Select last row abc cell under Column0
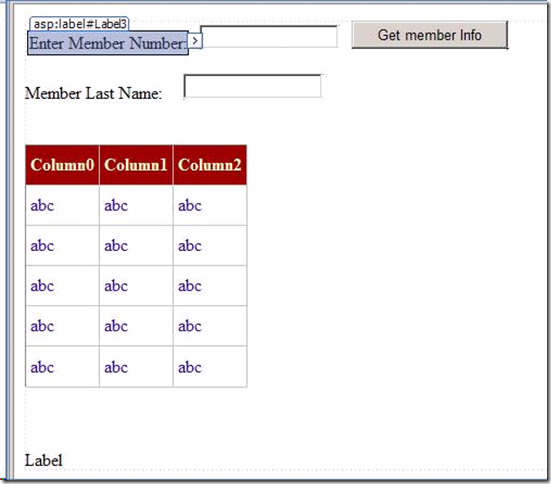This screenshot has height=484, width=551. 62,367
